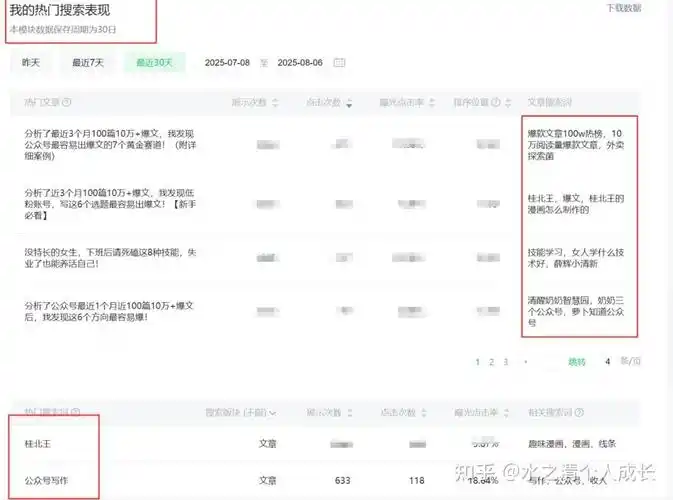The height and width of the screenshot is (500, 673).
Task: Select search keywords text 清醒奶奶智慧园
Action: click(576, 311)
